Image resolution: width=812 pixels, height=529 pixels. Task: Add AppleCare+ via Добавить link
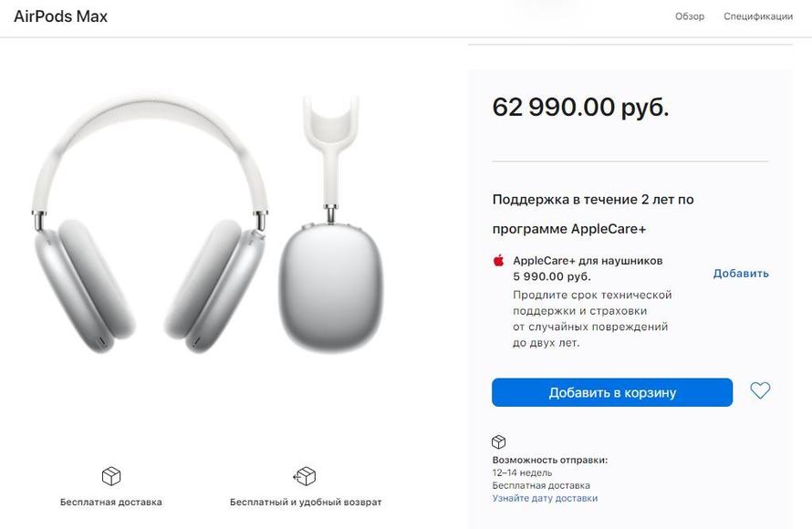[x=741, y=274]
